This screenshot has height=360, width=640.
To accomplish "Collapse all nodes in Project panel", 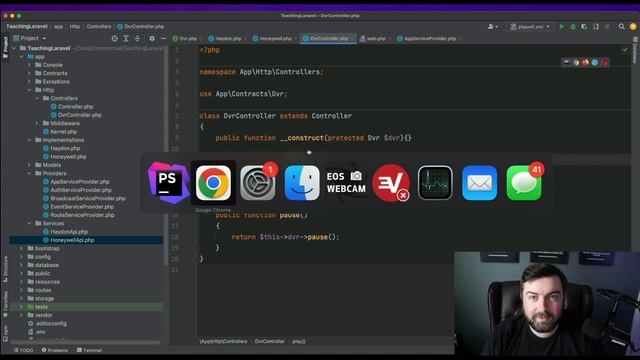I will point(137,38).
